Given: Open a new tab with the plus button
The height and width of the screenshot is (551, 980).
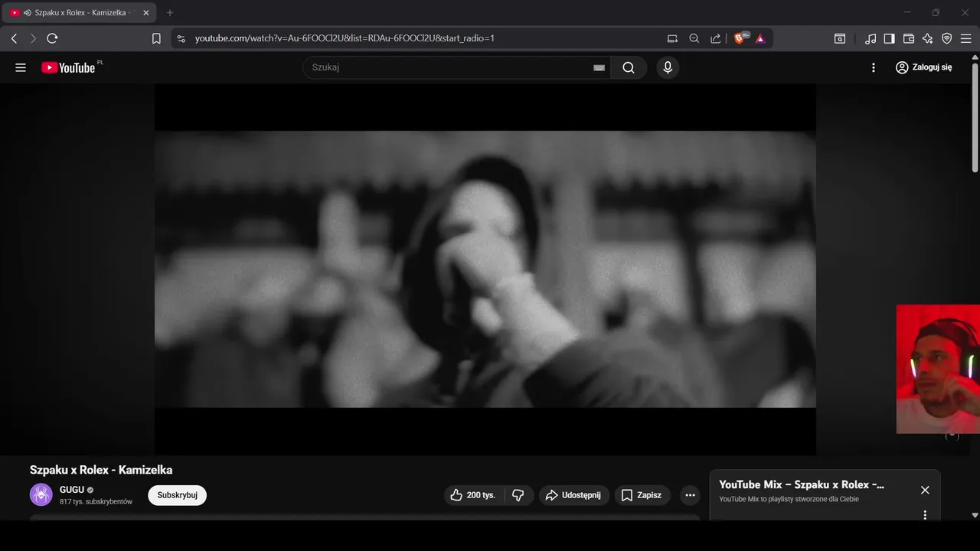Looking at the screenshot, I should (170, 13).
